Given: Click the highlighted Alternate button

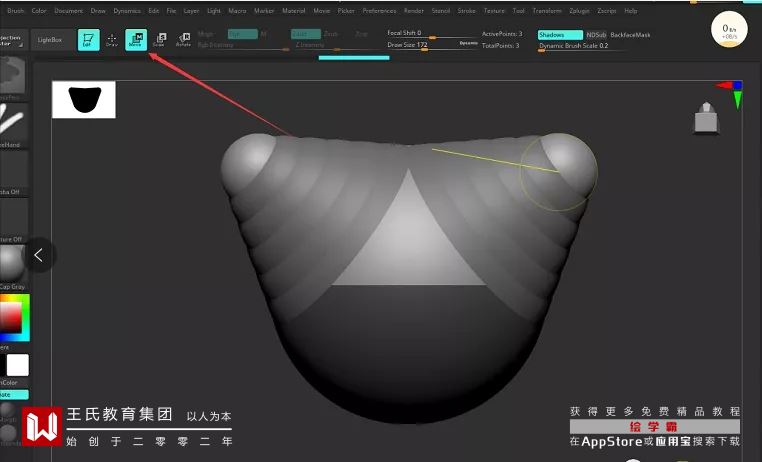Looking at the screenshot, I should (14, 394).
